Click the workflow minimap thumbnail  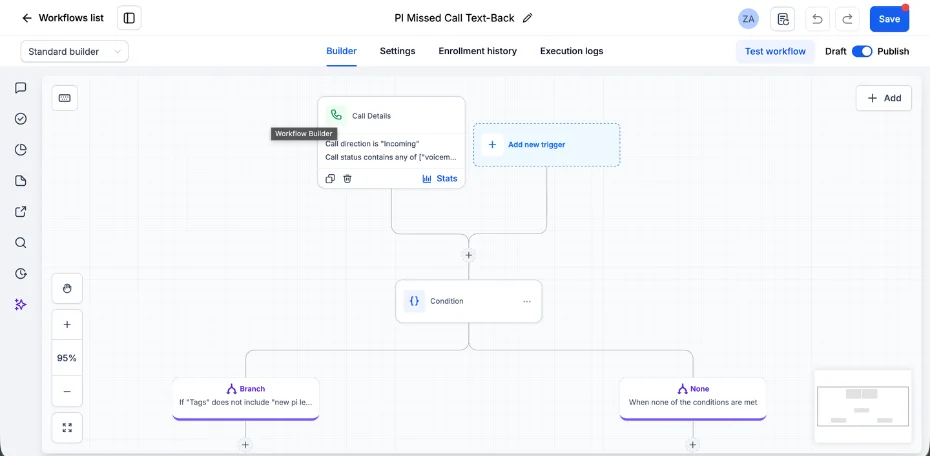tap(863, 406)
